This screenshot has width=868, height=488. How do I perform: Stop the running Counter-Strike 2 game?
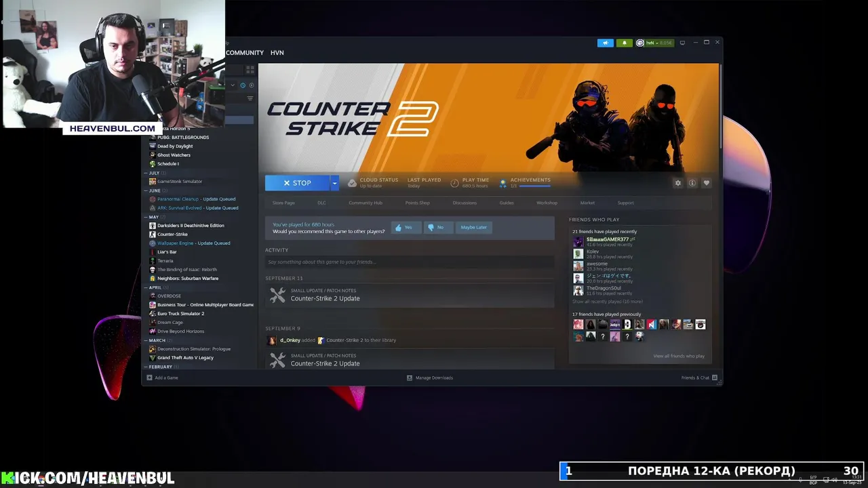[x=297, y=183]
